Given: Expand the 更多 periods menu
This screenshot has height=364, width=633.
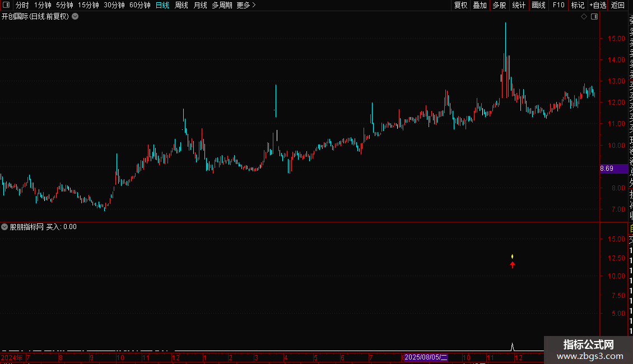Looking at the screenshot, I should coord(246,5).
